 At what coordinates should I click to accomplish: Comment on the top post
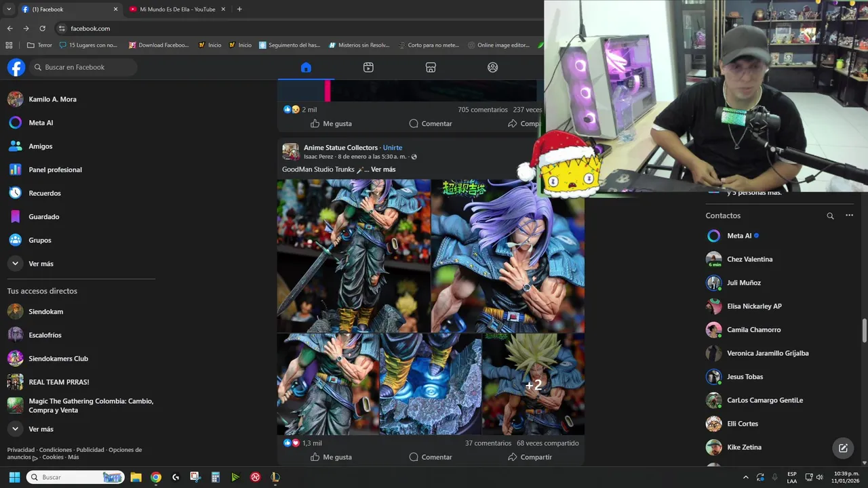(431, 123)
